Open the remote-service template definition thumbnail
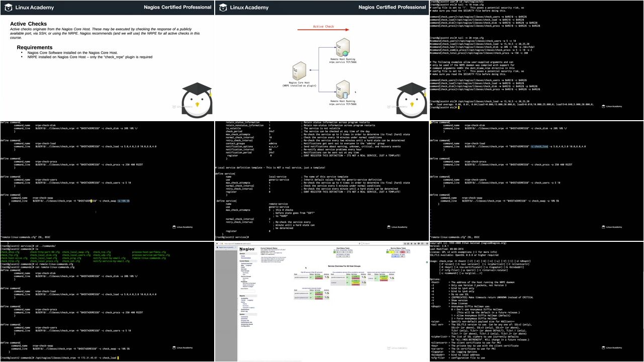The image size is (644, 362). pyautogui.click(x=322, y=180)
